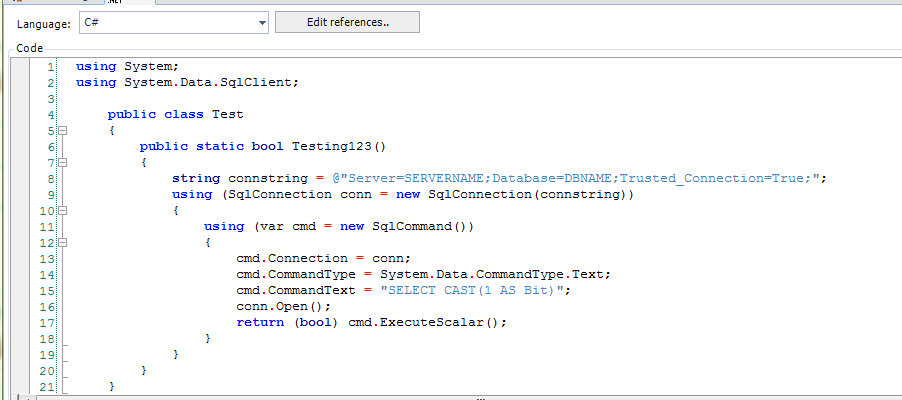Click the splitter grip below the code pane
Viewport: 902px width, 400px height.
(480, 397)
